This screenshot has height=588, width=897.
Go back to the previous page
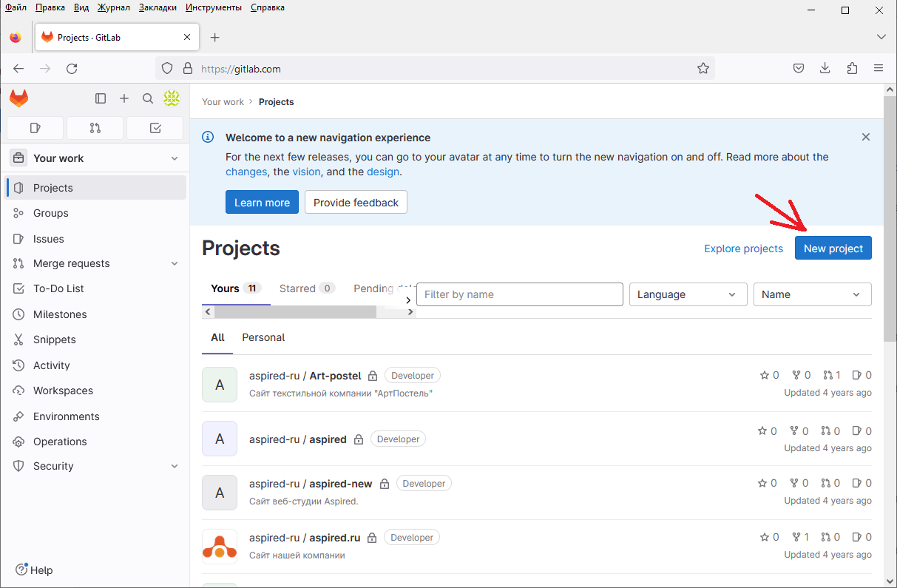click(x=18, y=69)
